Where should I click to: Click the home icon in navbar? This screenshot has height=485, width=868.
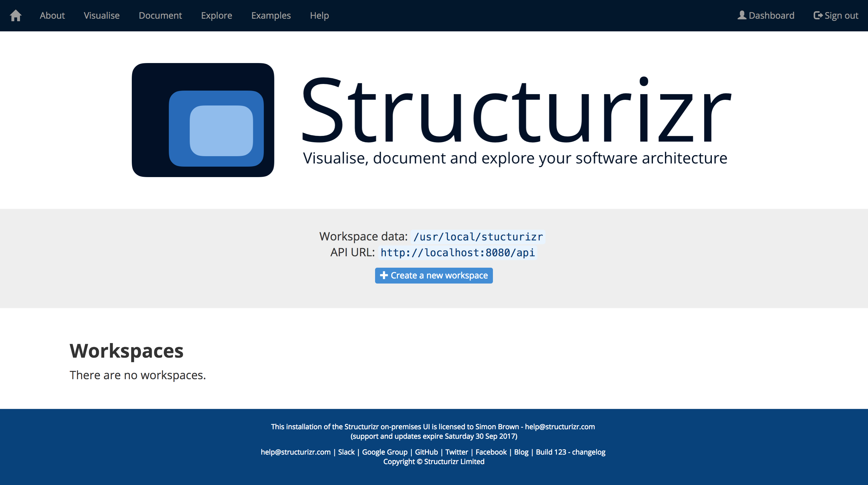click(16, 16)
